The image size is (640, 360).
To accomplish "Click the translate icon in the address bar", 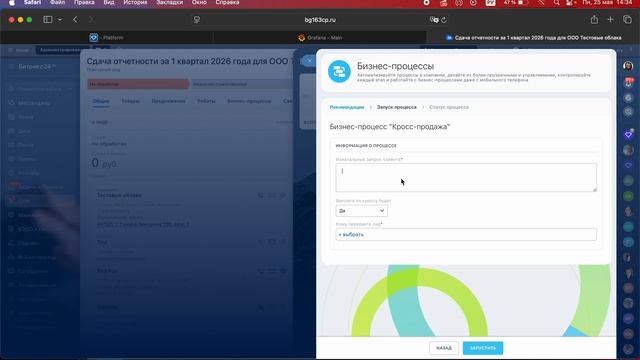I will [433, 20].
